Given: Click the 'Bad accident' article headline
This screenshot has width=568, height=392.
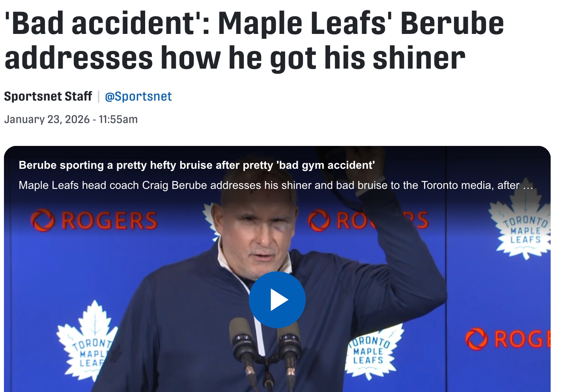Looking at the screenshot, I should (x=254, y=41).
